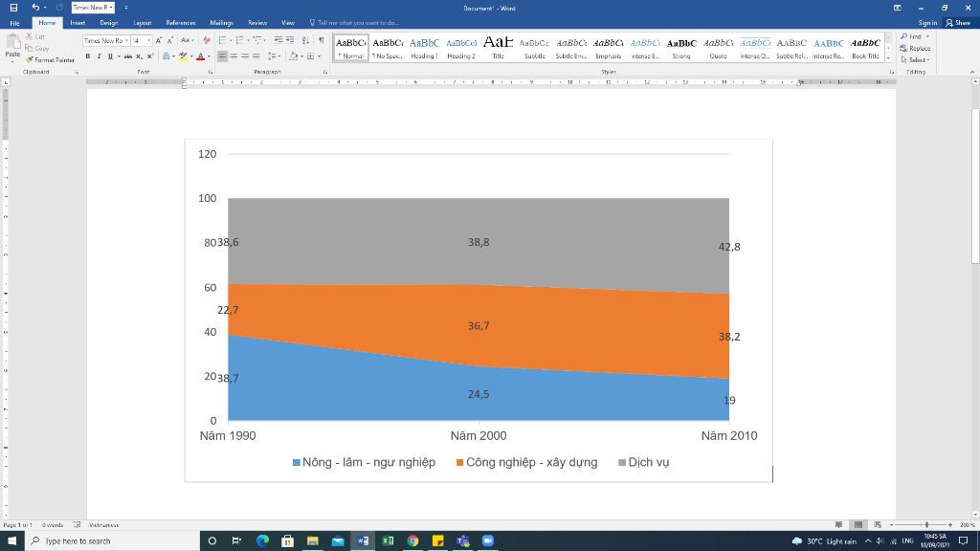Align the paragraph to the right
The height and width of the screenshot is (551, 980).
(245, 56)
